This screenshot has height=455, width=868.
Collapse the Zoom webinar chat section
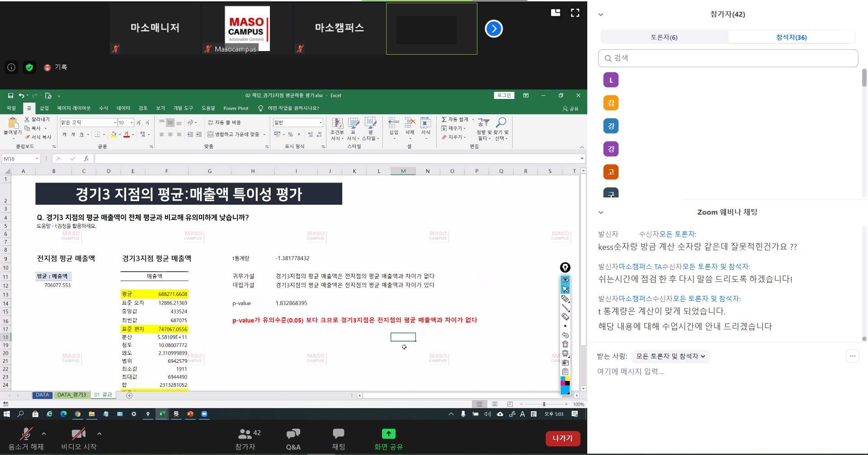[601, 212]
